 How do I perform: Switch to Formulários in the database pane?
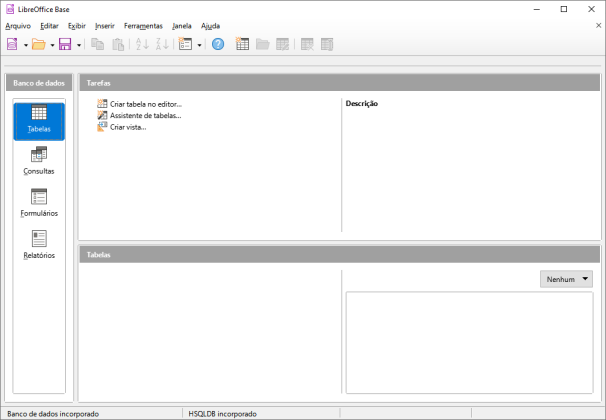39,203
